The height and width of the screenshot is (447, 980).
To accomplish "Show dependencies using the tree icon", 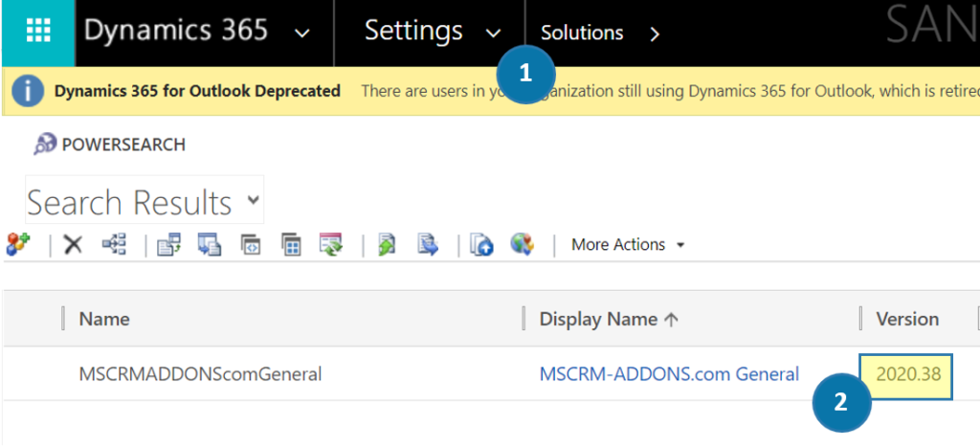I will pos(114,244).
